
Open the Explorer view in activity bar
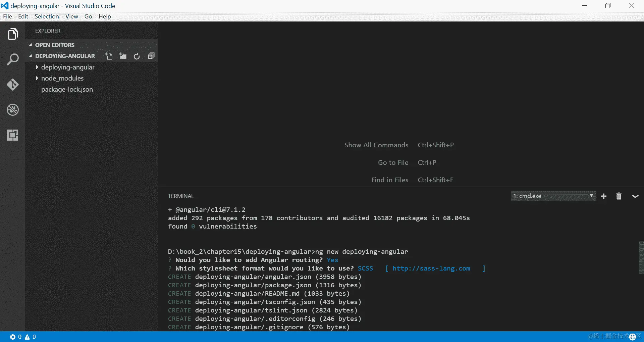[12, 34]
